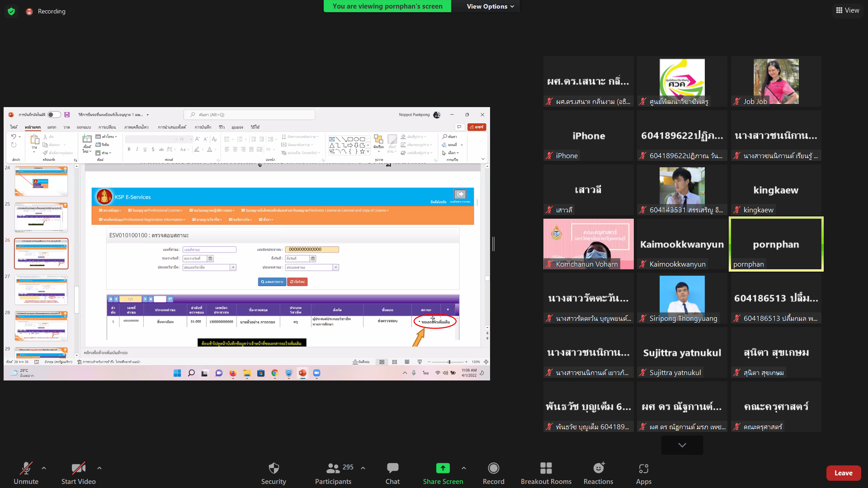Expand video settings arrow beside Start Video
868x488 pixels.
[99, 468]
